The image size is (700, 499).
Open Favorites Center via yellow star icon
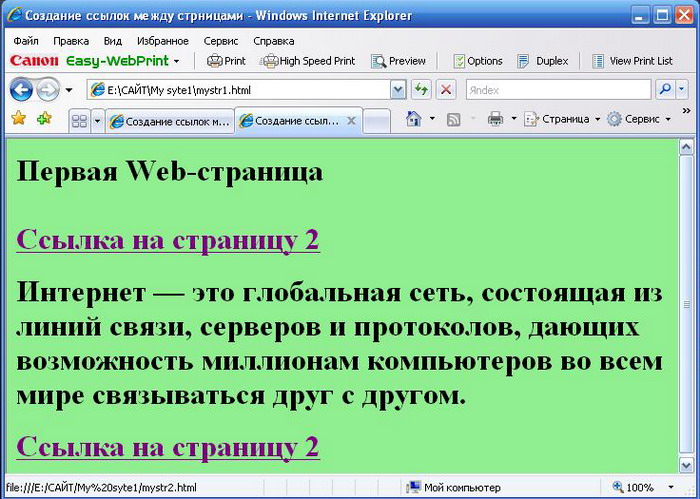pyautogui.click(x=19, y=118)
